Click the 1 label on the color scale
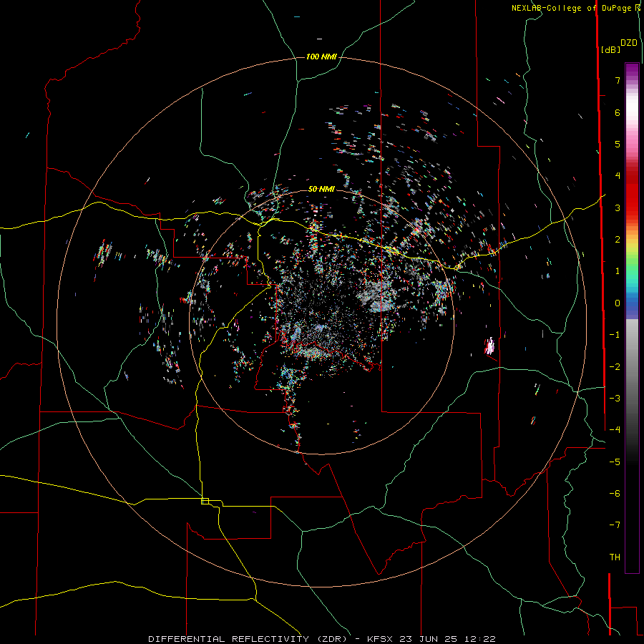 (618, 271)
